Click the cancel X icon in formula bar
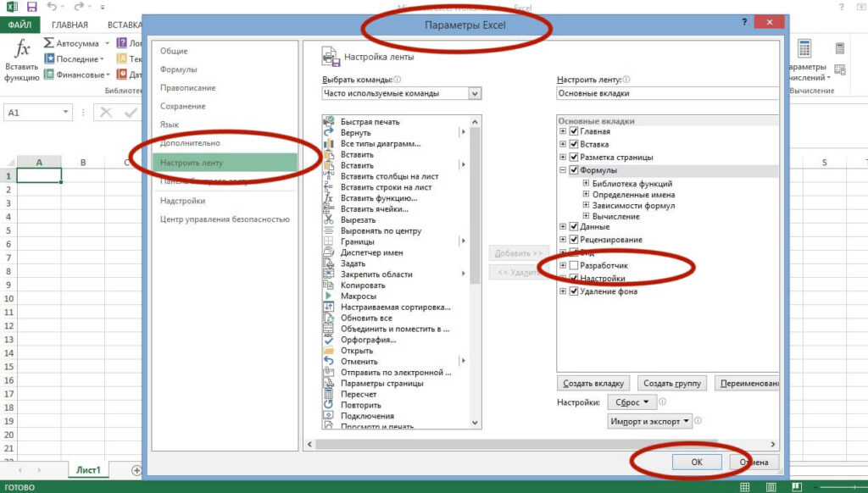This screenshot has width=868, height=493. [106, 113]
